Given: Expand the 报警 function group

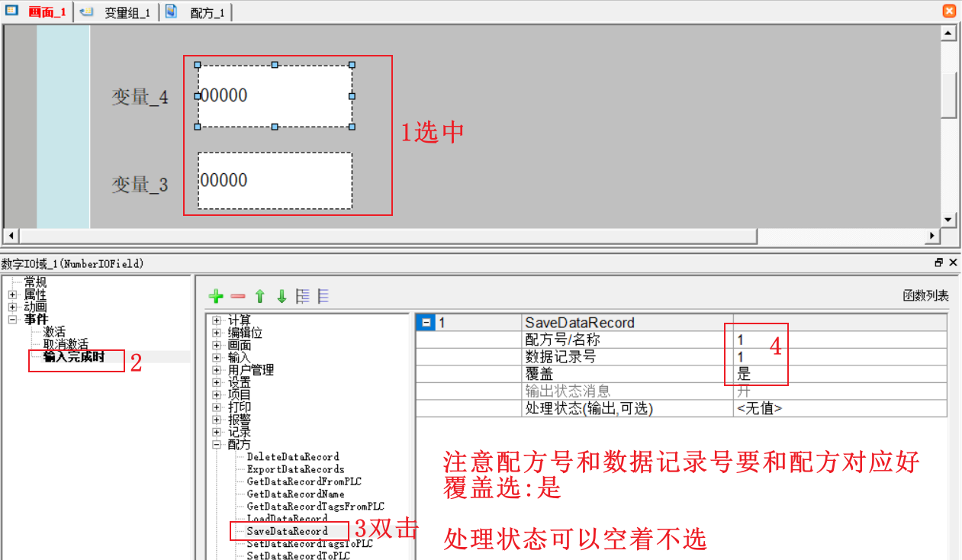Looking at the screenshot, I should [x=217, y=420].
